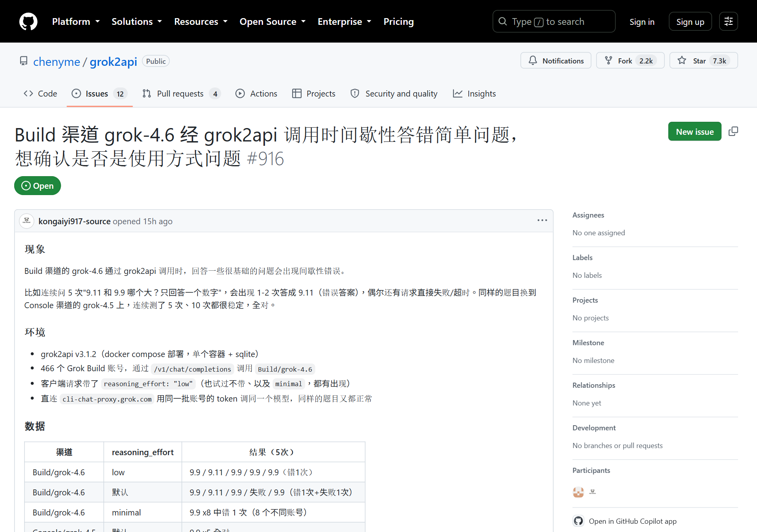Open the appearance settings sliders icon
Viewport: 757px width, 532px height.
tap(729, 21)
